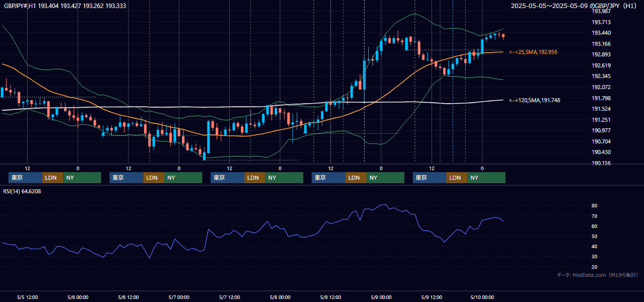
Task: Click price axis value 193.440
Action: pyautogui.click(x=601, y=33)
